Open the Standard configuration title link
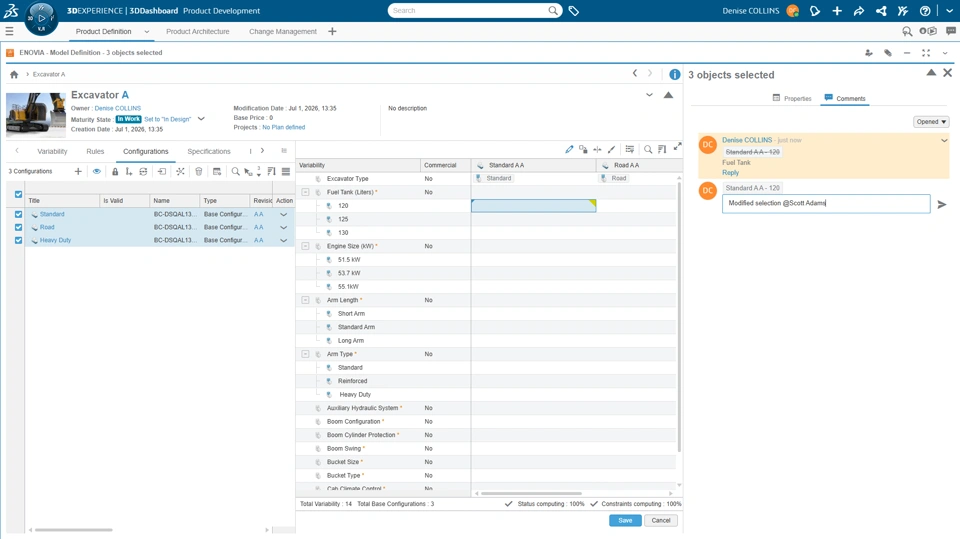 click(x=52, y=214)
